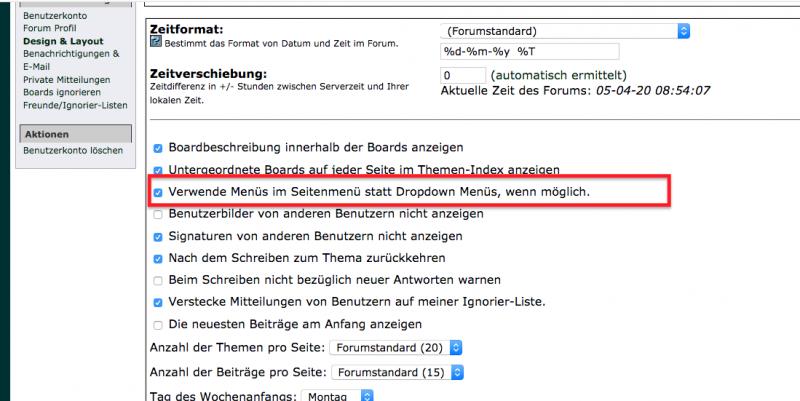Click 'Benutzerkonto löschen' under Aktionen
The image size is (800, 401).
73,151
